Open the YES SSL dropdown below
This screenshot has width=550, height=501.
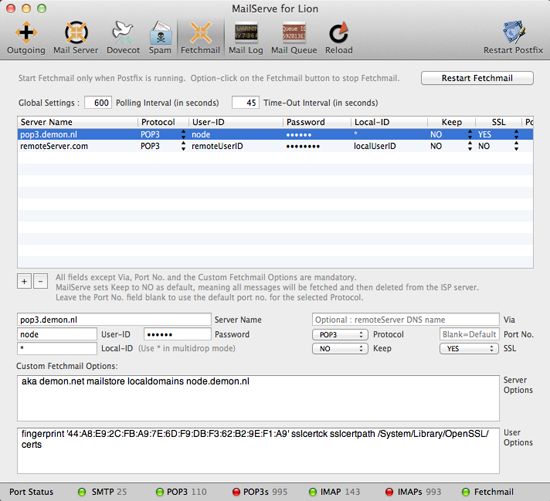click(469, 349)
